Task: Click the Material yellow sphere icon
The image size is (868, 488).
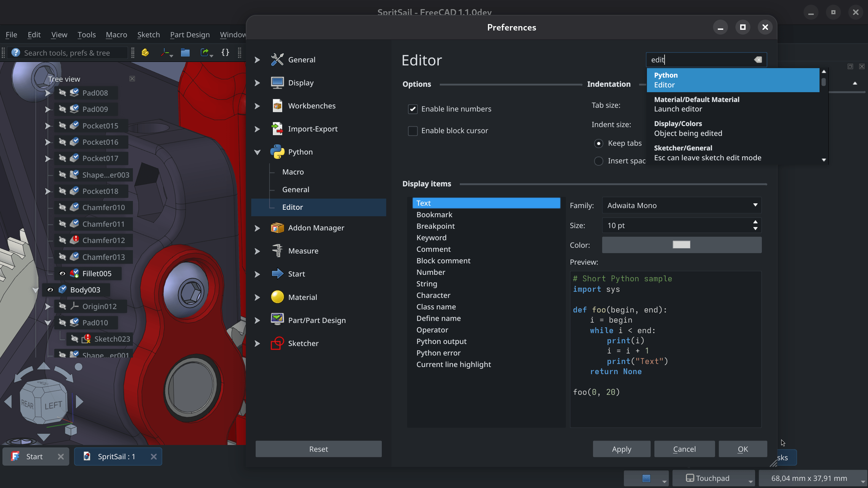Action: coord(277,297)
